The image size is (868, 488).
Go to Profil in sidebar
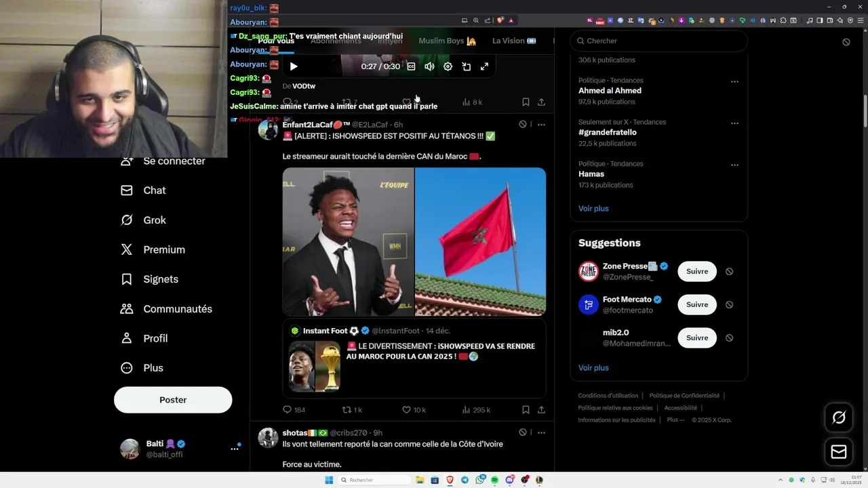[x=144, y=338]
